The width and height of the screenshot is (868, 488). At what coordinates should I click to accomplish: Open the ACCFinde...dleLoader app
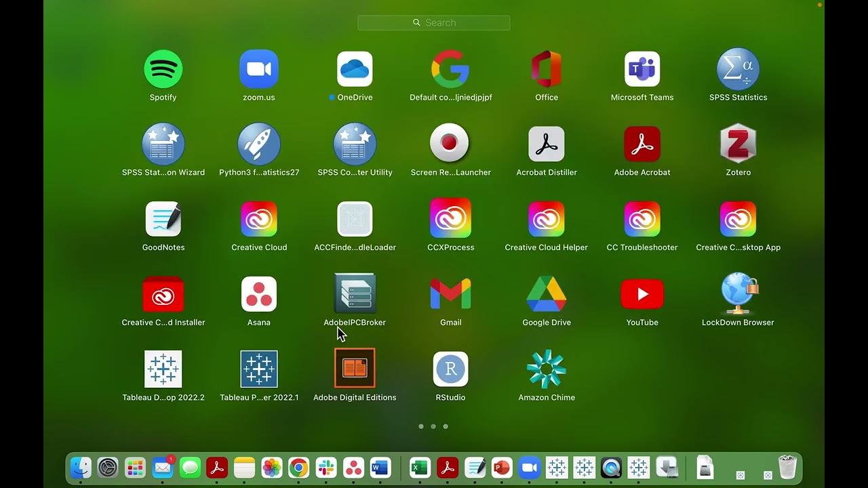coord(355,219)
